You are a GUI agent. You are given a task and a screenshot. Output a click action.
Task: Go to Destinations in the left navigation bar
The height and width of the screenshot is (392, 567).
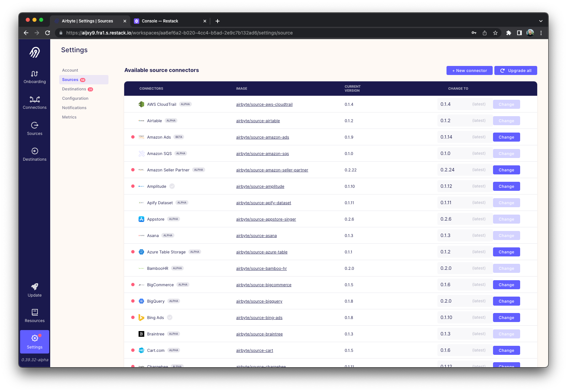tap(34, 155)
